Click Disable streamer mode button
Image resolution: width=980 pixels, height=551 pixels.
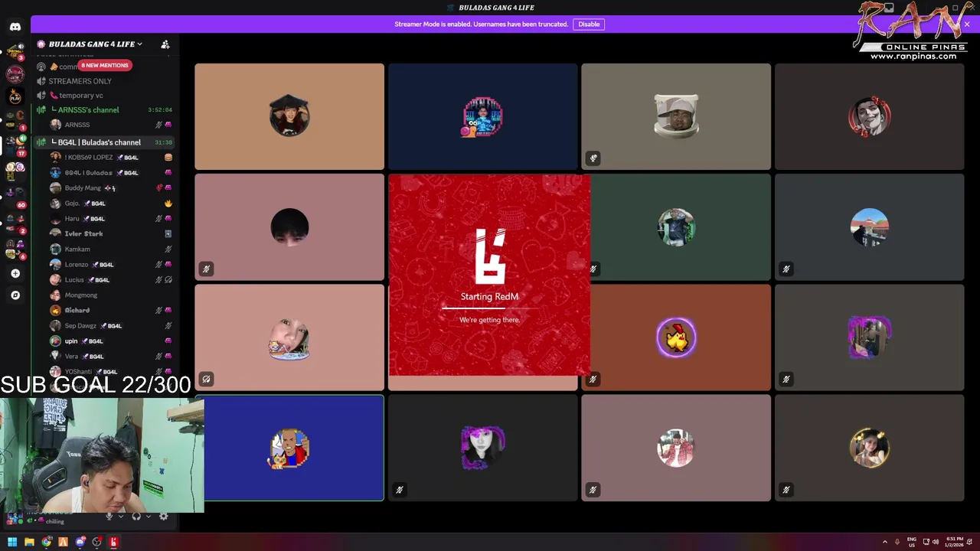[589, 24]
